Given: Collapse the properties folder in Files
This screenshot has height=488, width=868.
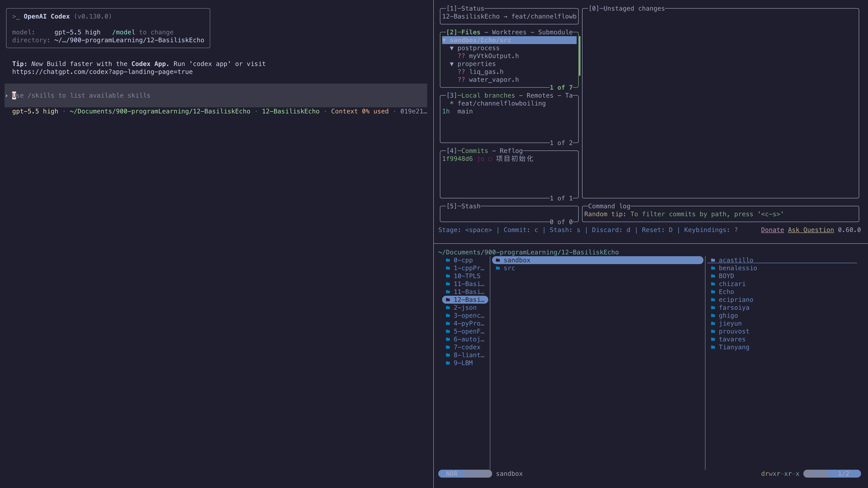Looking at the screenshot, I should (452, 64).
